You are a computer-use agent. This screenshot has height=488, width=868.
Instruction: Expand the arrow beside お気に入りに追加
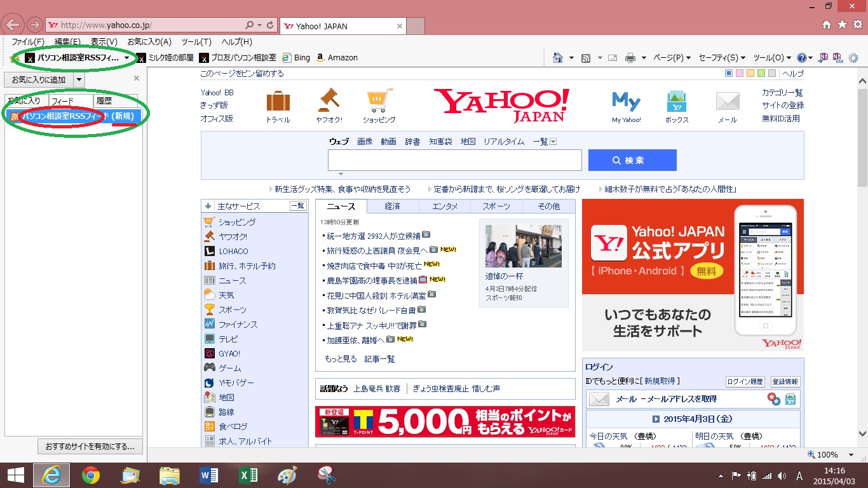[x=79, y=80]
